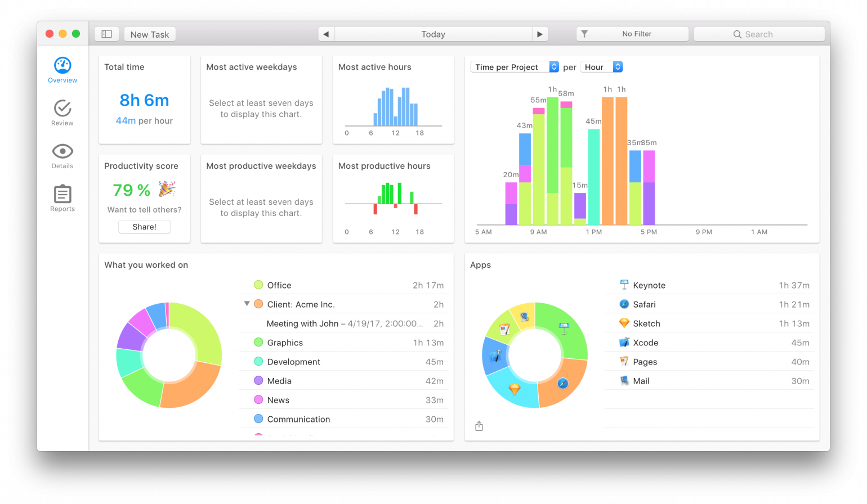Open the No Filter selector
Screen dimensions: 867x504
(632, 34)
